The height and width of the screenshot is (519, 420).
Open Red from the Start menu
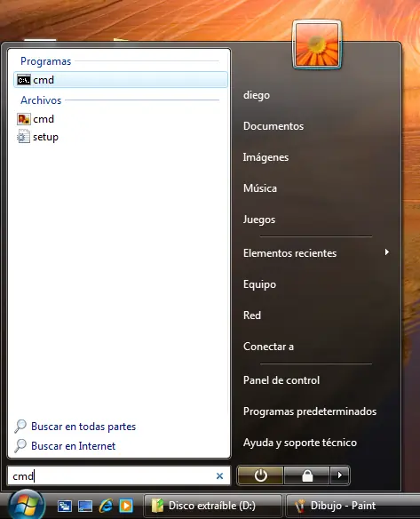252,315
